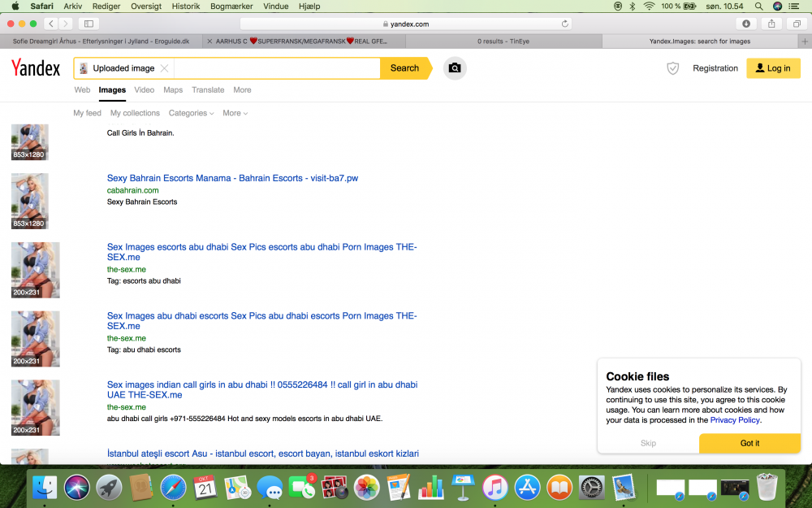Open My collections
This screenshot has width=812, height=508.
tap(135, 113)
